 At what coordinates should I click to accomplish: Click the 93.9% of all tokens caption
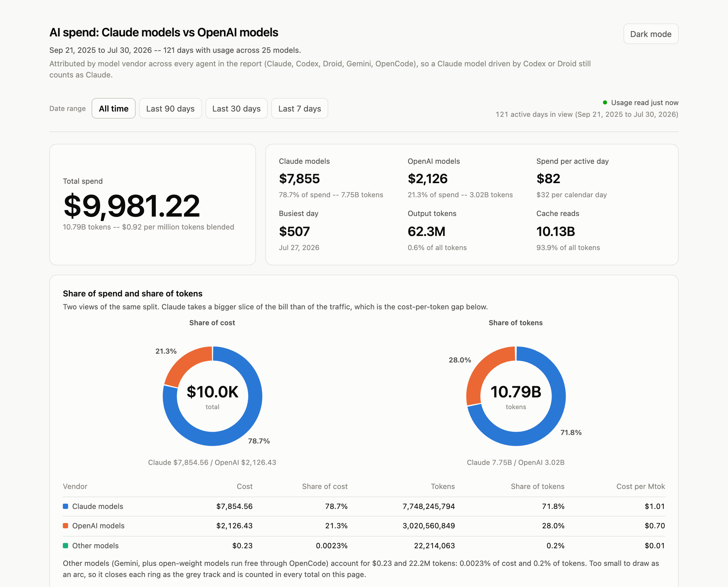(x=568, y=247)
